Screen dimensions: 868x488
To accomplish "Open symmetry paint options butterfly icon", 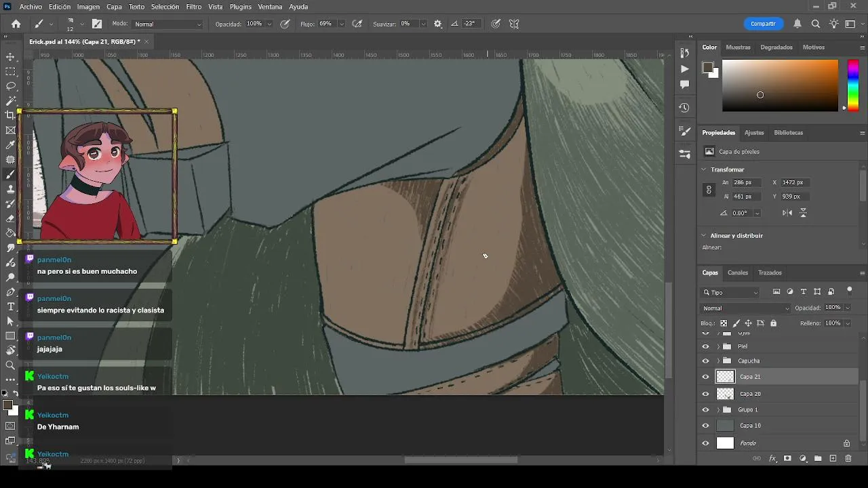I will (514, 24).
